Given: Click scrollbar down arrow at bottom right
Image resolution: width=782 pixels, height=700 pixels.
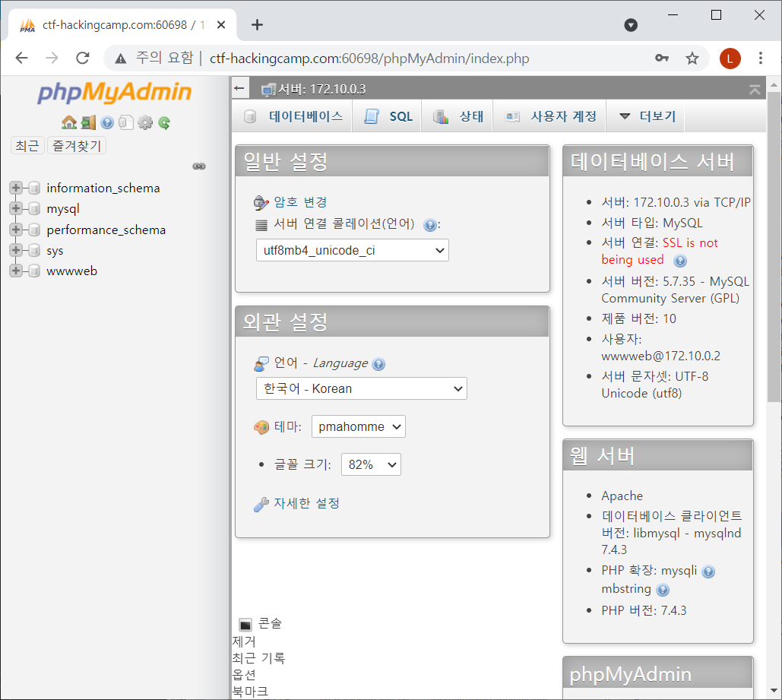Looking at the screenshot, I should 774,691.
